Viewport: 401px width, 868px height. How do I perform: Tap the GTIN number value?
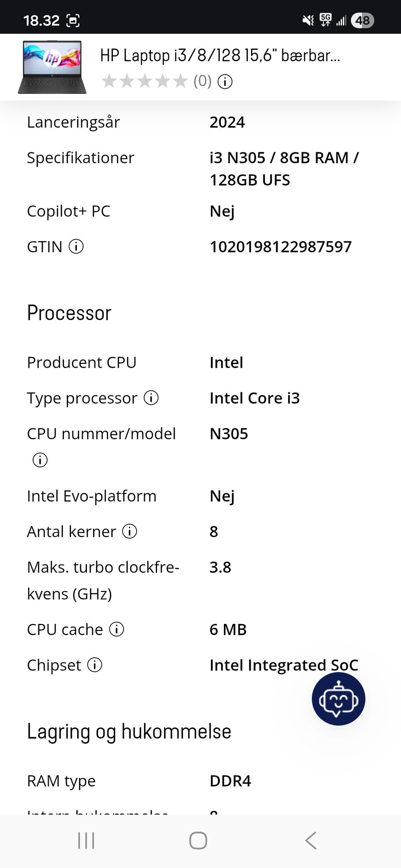280,247
